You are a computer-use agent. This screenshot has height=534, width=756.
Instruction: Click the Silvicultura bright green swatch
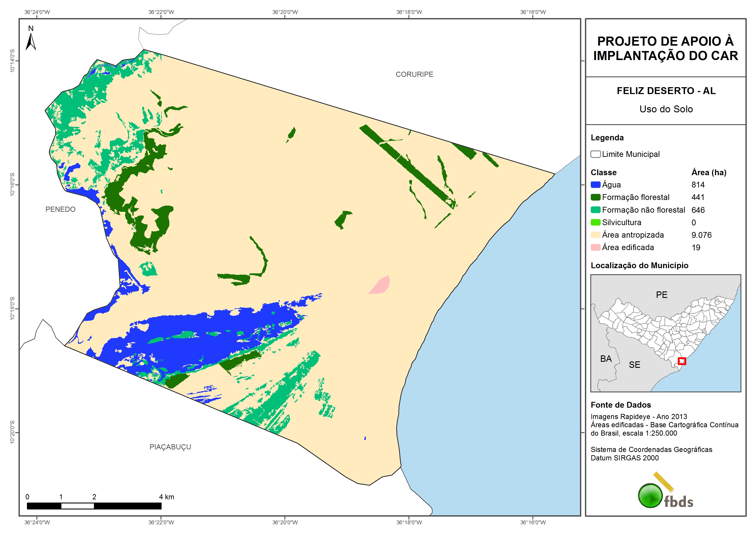pyautogui.click(x=595, y=222)
